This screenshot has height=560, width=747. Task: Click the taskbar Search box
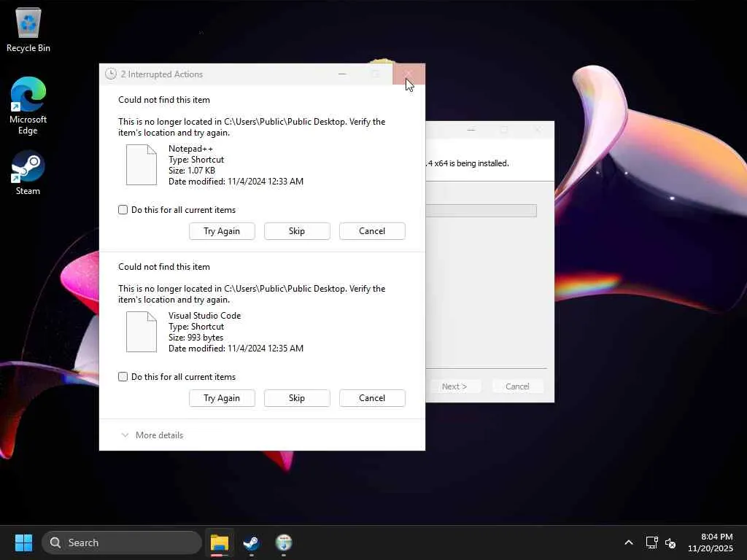coord(122,542)
